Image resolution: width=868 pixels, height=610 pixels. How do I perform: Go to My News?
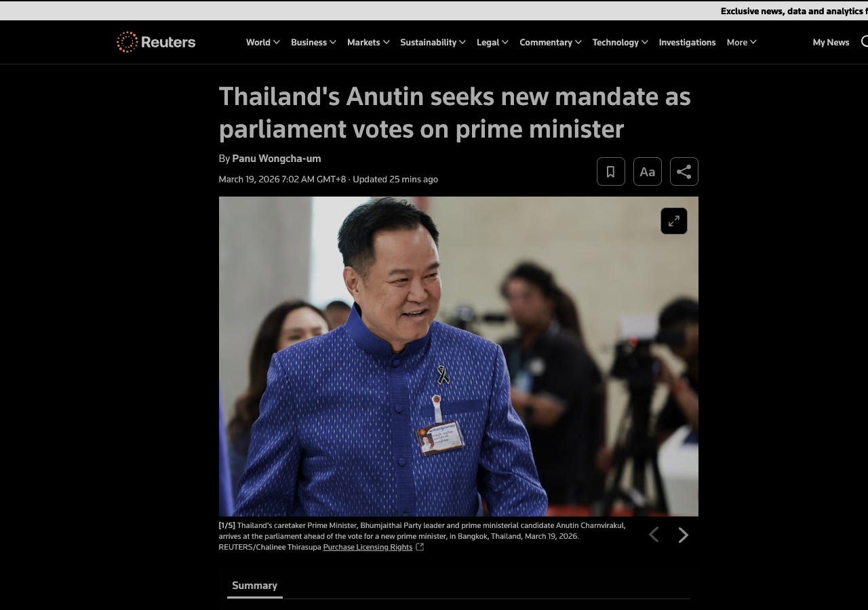pyautogui.click(x=831, y=42)
